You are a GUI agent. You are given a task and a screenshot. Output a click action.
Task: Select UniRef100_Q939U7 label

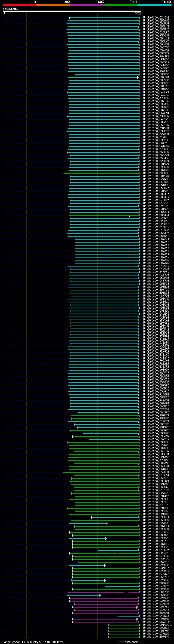[156, 598]
